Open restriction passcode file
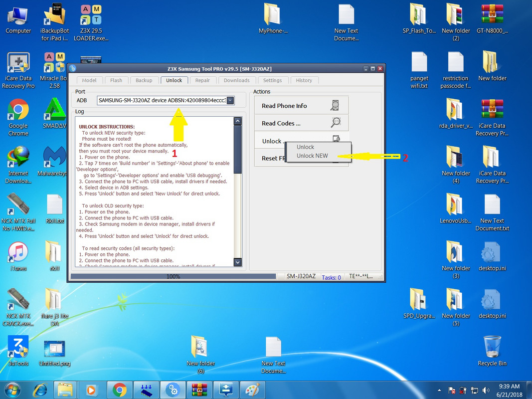532x399 pixels. [x=455, y=70]
